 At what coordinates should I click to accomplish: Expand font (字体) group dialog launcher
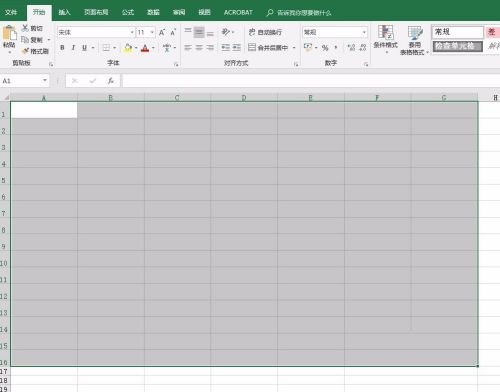(x=176, y=64)
